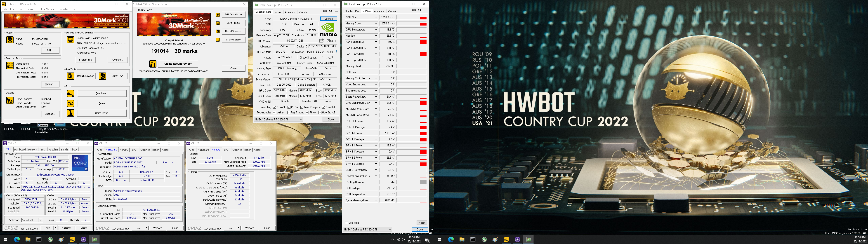Open the hamburger menu in GPU-Z Sensors window
The width and height of the screenshot is (868, 244).
coord(425,10)
